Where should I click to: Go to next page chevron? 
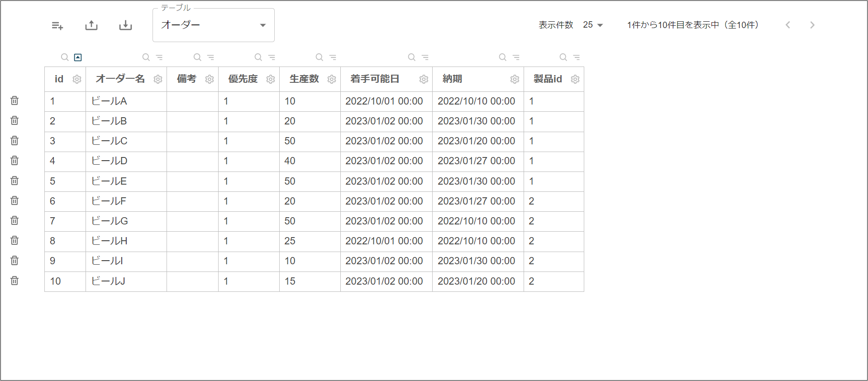pyautogui.click(x=812, y=25)
